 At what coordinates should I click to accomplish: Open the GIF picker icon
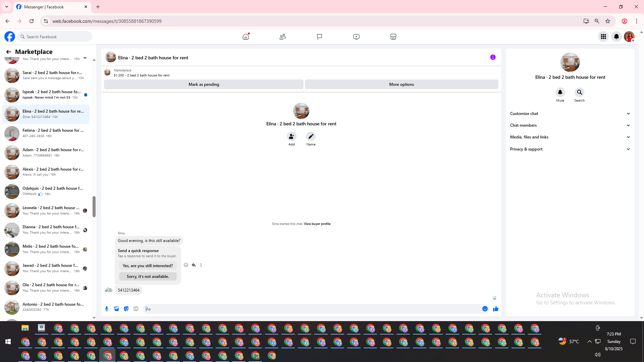click(136, 309)
